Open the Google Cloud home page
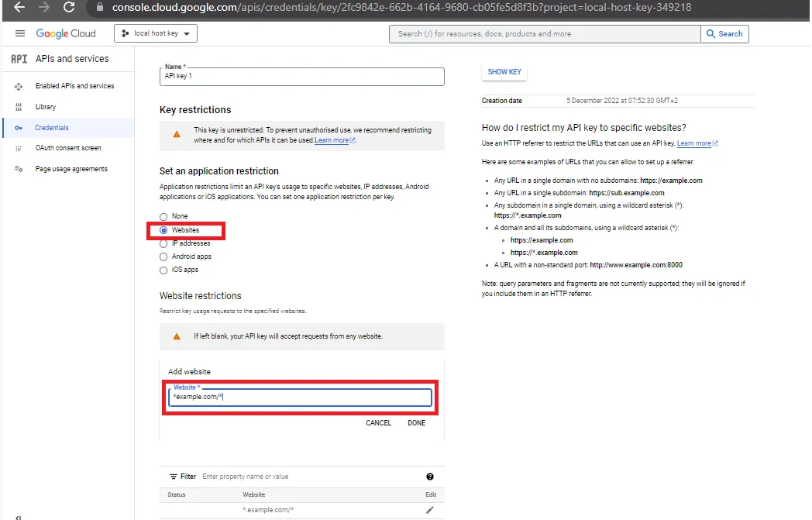 point(66,33)
